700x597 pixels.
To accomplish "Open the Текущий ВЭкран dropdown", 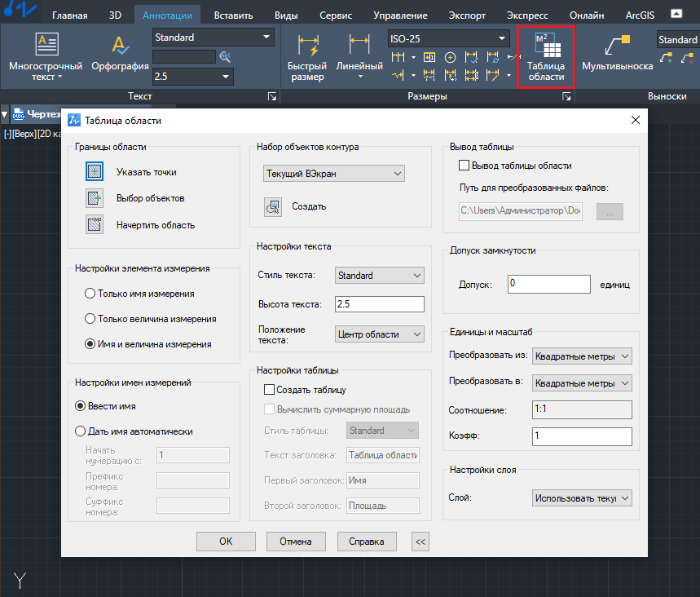I will [334, 174].
